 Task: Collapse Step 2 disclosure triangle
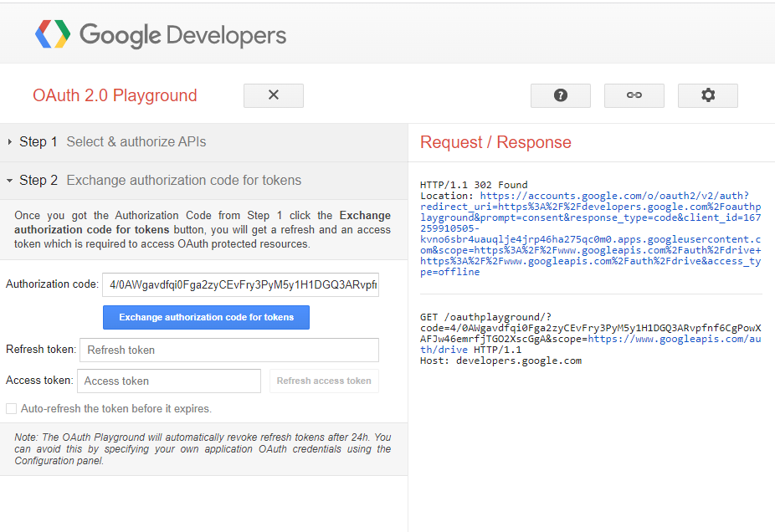(10, 181)
